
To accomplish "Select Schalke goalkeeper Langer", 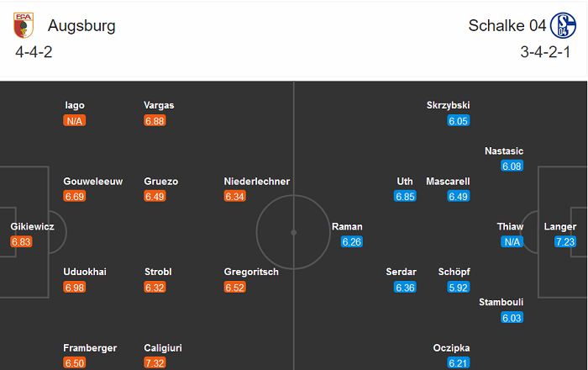I will pyautogui.click(x=559, y=227).
